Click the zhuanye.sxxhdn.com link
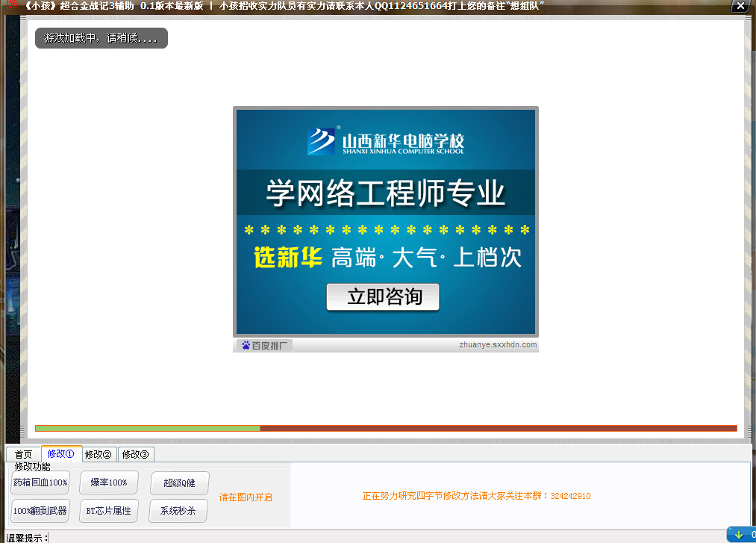Viewport: 756px width, 543px height. point(498,344)
